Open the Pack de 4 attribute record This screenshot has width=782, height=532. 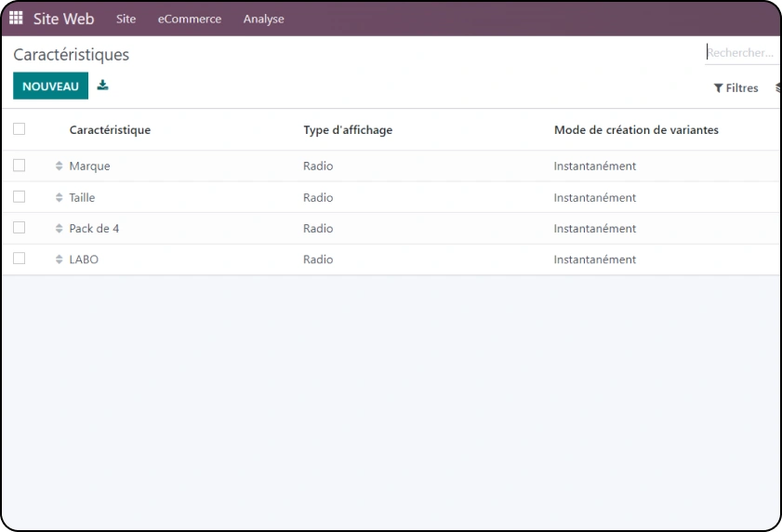(x=94, y=228)
